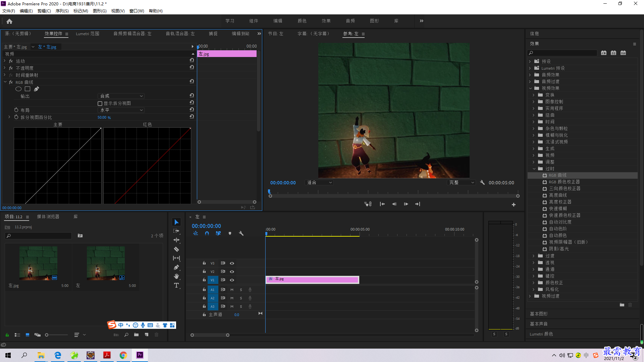Open 基本图形 panel
The height and width of the screenshot is (362, 644).
coord(539,314)
